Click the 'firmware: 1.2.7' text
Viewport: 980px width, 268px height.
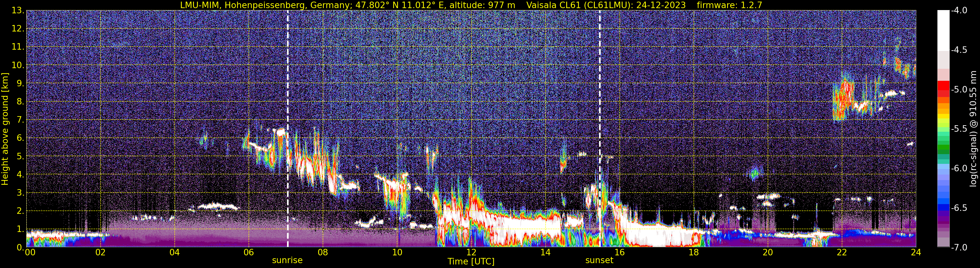click(729, 5)
